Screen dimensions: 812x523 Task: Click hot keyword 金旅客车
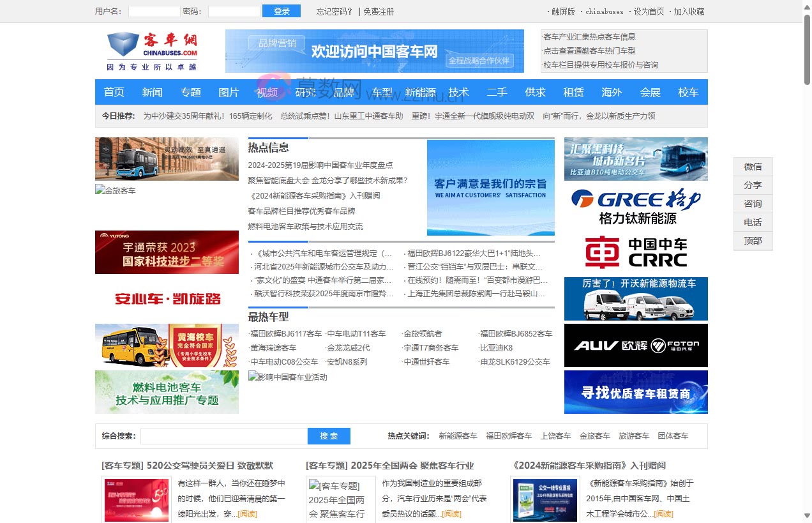594,436
